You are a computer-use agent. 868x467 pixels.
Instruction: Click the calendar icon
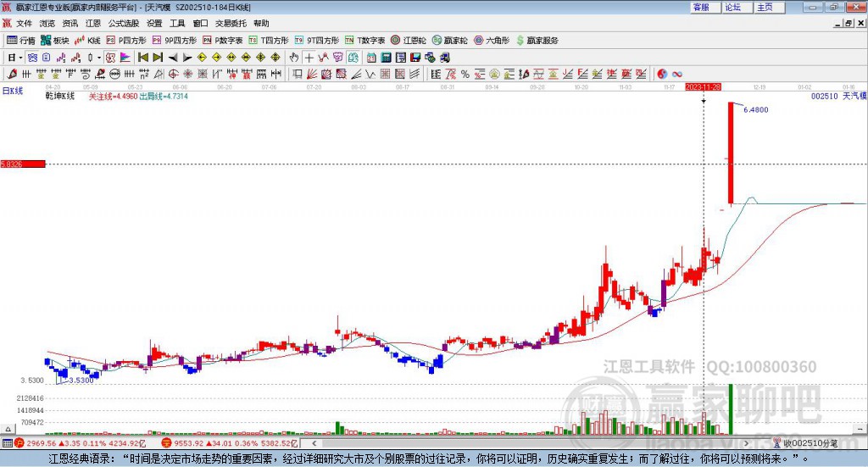[x=371, y=58]
